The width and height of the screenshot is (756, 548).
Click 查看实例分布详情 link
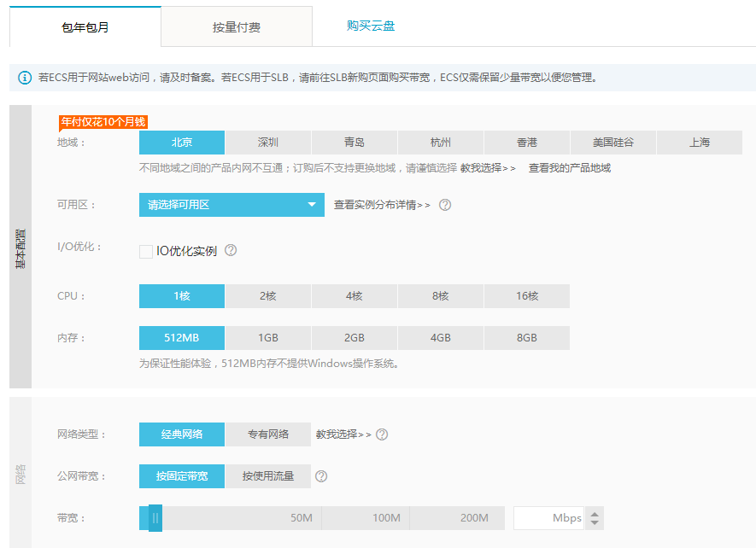(x=382, y=205)
